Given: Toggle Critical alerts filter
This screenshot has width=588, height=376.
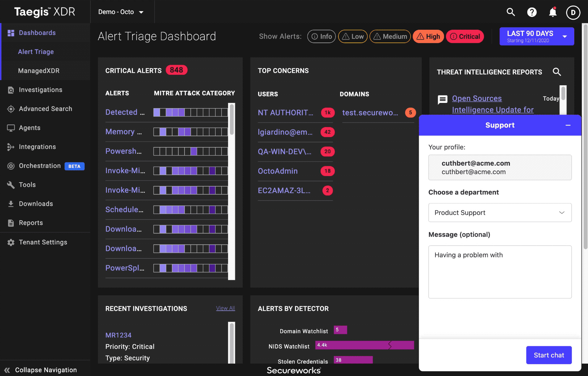Looking at the screenshot, I should (465, 36).
